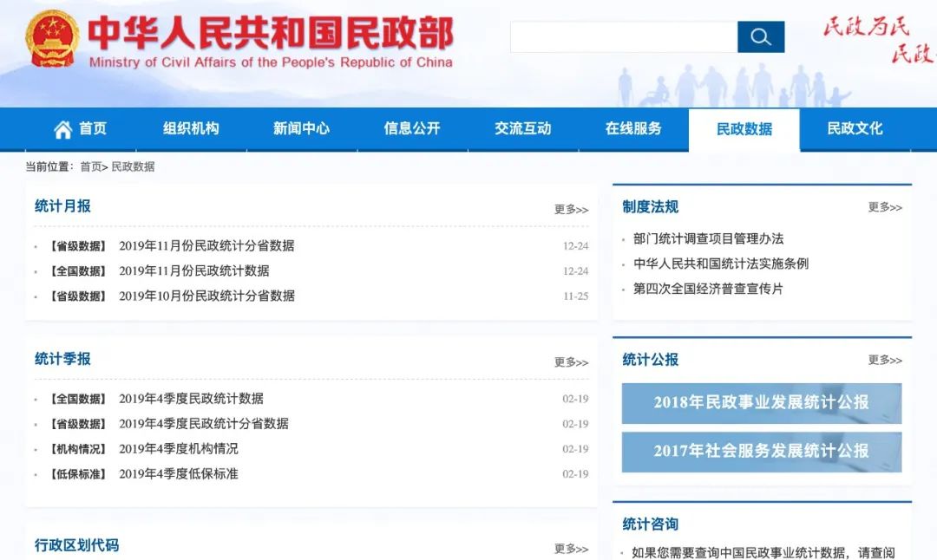Viewport: 937px width, 560px height.
Task: Open 更多>> for 行政区划代码
Action: tap(571, 549)
